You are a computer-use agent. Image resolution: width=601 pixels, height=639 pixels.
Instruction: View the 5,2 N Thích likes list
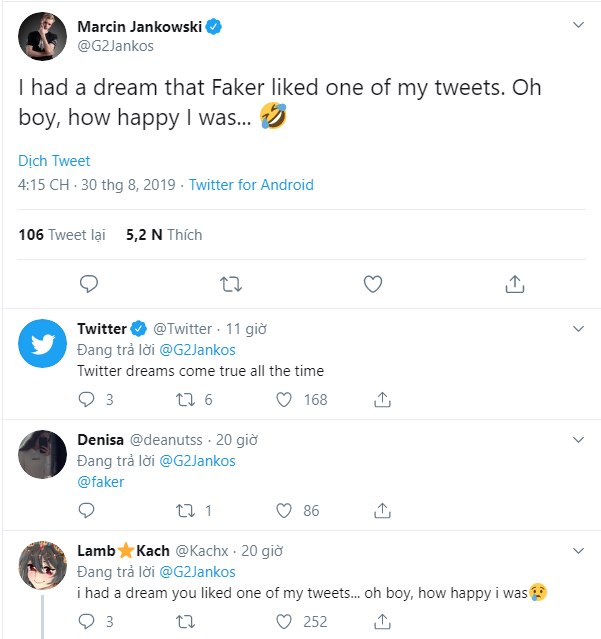(x=164, y=235)
